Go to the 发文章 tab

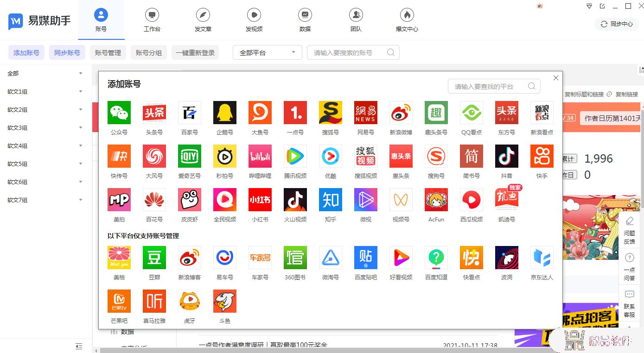pos(203,20)
